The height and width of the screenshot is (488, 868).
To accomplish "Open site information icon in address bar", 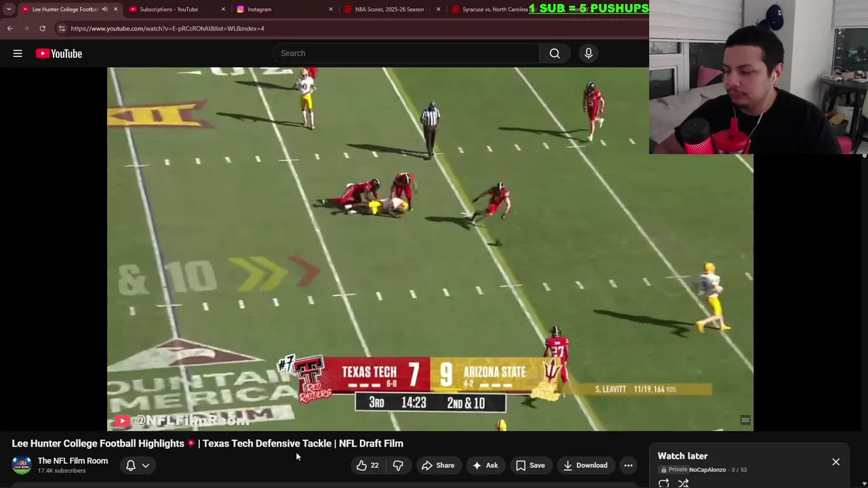I will tap(62, 28).
